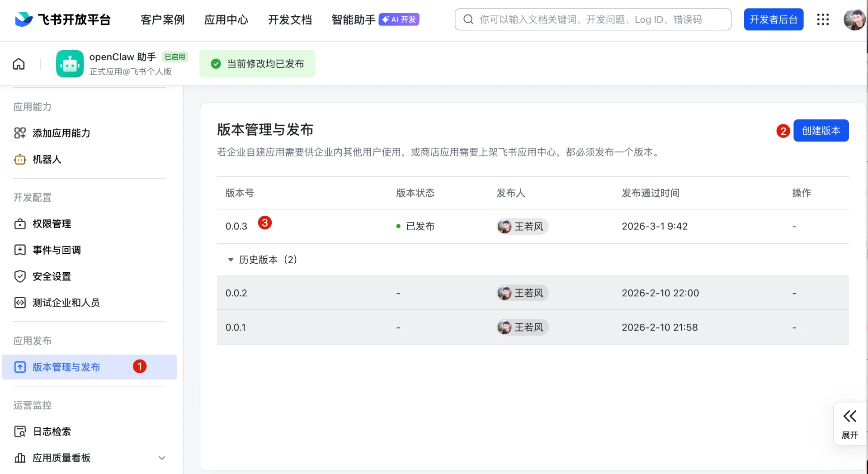Viewport: 868px width, 474px height.
Task: Open 添加应用能力 in the sidebar
Action: [61, 133]
